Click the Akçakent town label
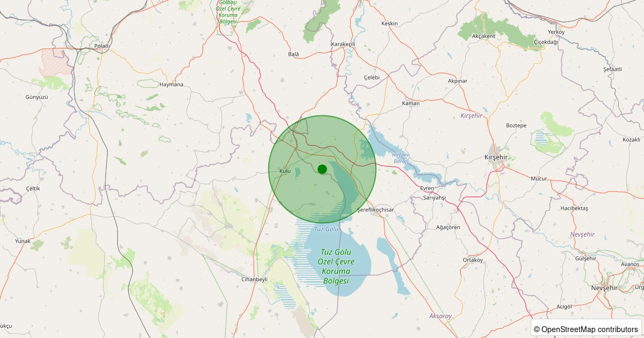Viewport: 644px width, 338px height. (x=483, y=36)
